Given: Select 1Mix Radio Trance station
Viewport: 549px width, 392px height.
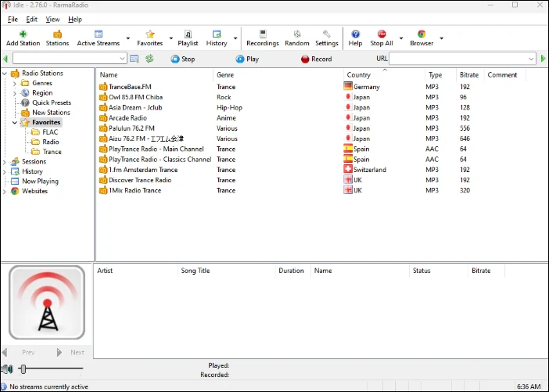Looking at the screenshot, I should click(x=311, y=190).
